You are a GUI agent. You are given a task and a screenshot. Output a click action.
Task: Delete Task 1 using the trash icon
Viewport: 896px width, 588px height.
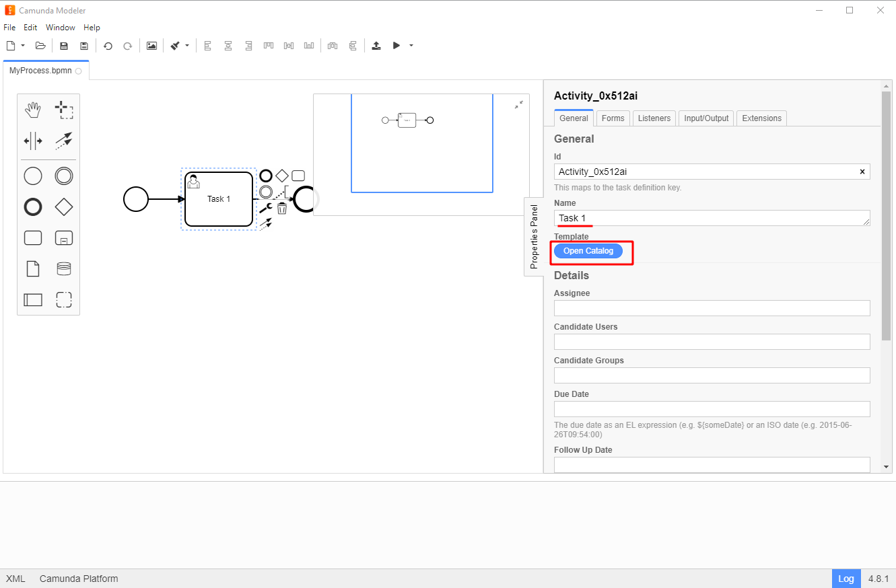point(282,209)
